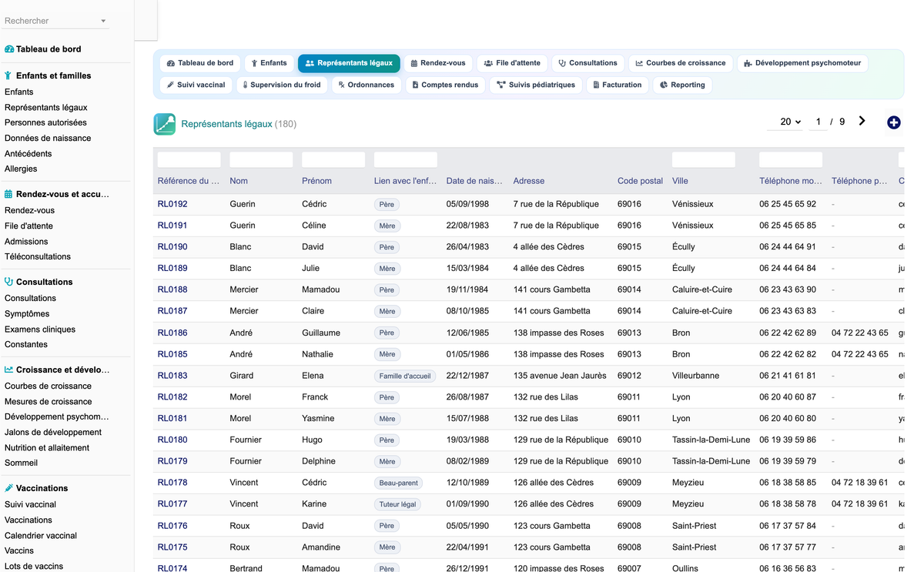Click Téléphone mobile filter field
The image size is (924, 572).
click(791, 159)
